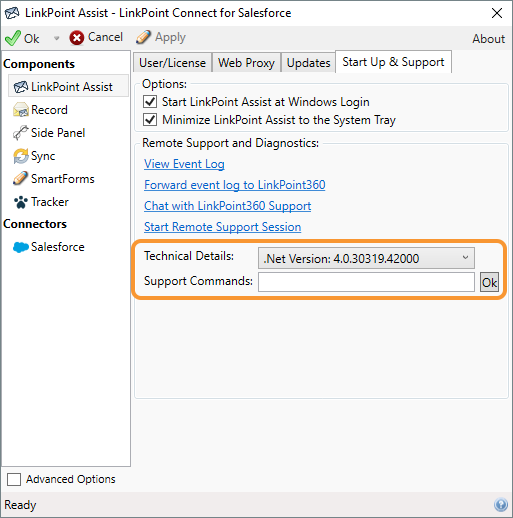Screen dimensions: 513x518
Task: Enable the Advanced Options checkbox
Action: tap(14, 479)
